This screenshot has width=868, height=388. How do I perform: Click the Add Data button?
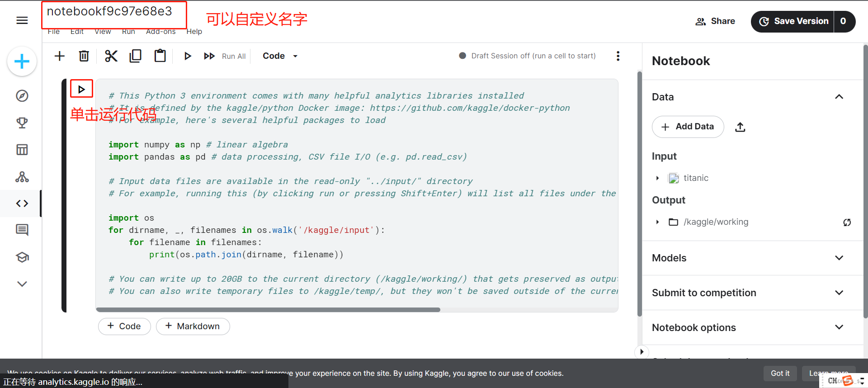tap(688, 127)
